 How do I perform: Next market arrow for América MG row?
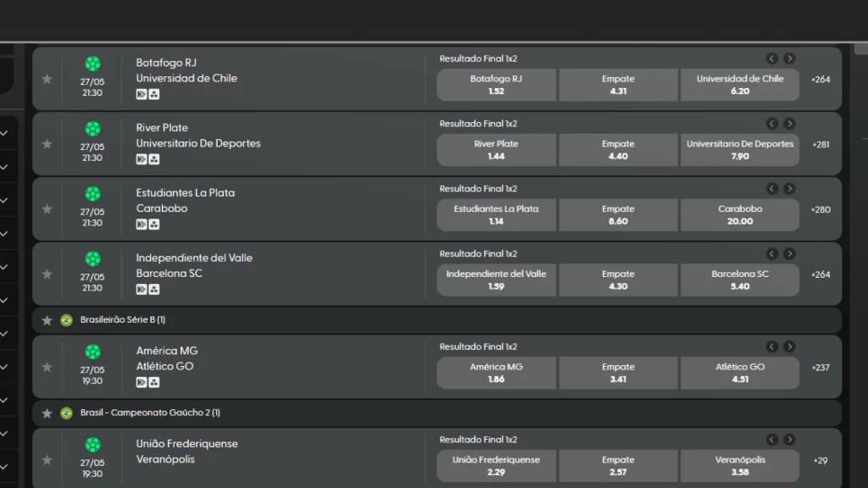[x=789, y=347]
